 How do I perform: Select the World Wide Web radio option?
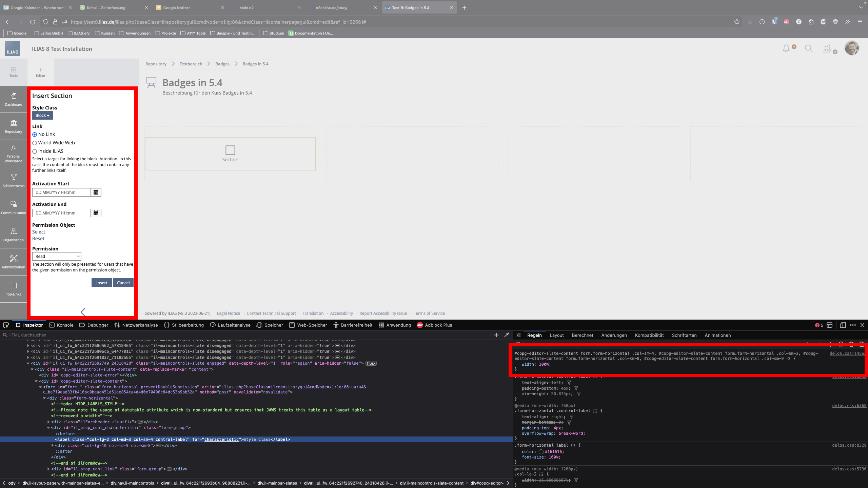pos(35,143)
